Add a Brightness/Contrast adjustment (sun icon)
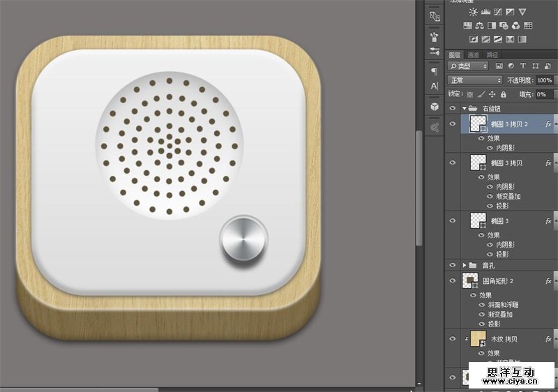Image resolution: width=558 pixels, height=392 pixels. (x=474, y=12)
